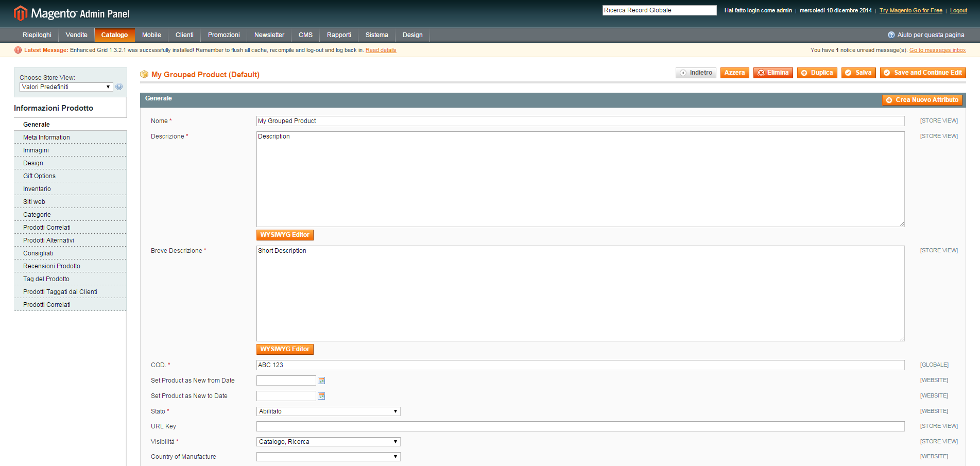This screenshot has width=980, height=466.
Task: Click the help icon for this page
Action: click(891, 35)
